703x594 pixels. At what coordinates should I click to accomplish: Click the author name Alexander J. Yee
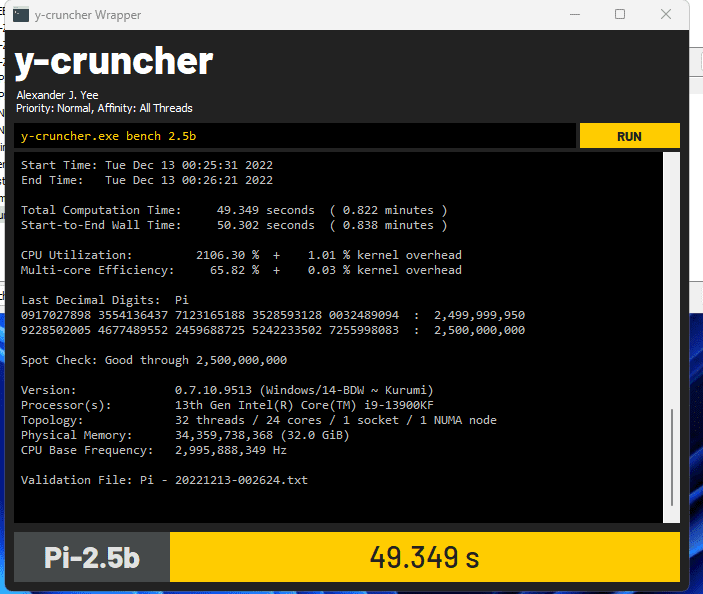57,95
